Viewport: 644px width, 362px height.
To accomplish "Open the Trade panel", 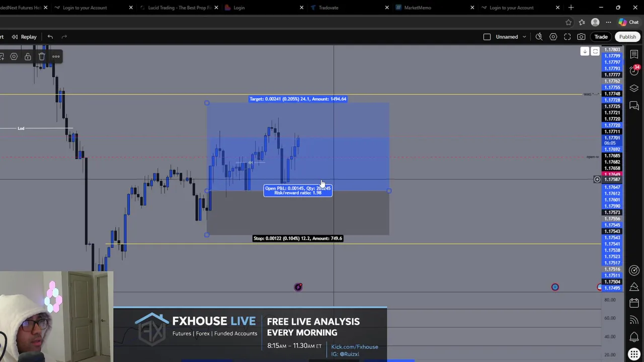I will point(601,37).
